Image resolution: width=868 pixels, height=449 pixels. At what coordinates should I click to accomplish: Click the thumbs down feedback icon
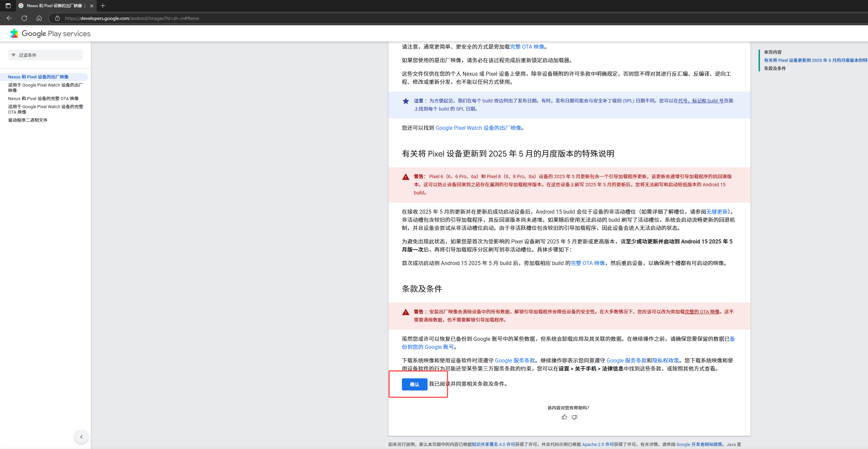pos(574,417)
